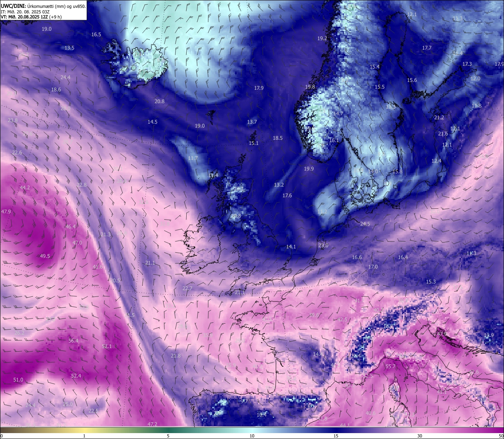Screen dimensions: 504x439
Task: Click the 30 tick on the color scale
Action: point(420,436)
